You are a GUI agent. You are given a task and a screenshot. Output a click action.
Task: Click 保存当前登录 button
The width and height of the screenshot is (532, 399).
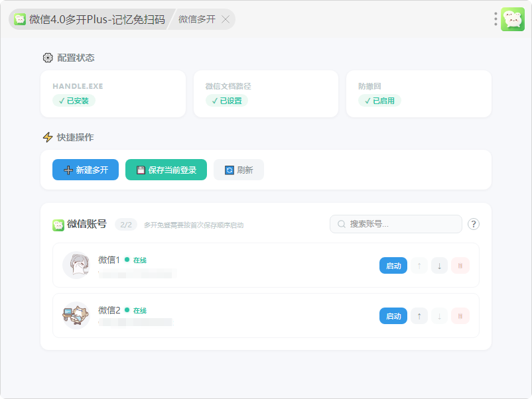166,170
